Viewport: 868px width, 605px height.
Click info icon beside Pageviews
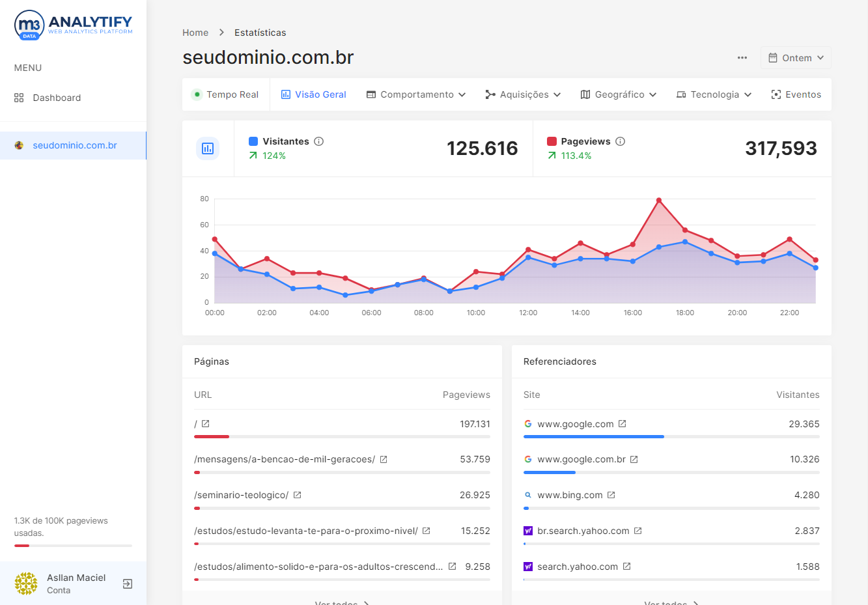(621, 141)
